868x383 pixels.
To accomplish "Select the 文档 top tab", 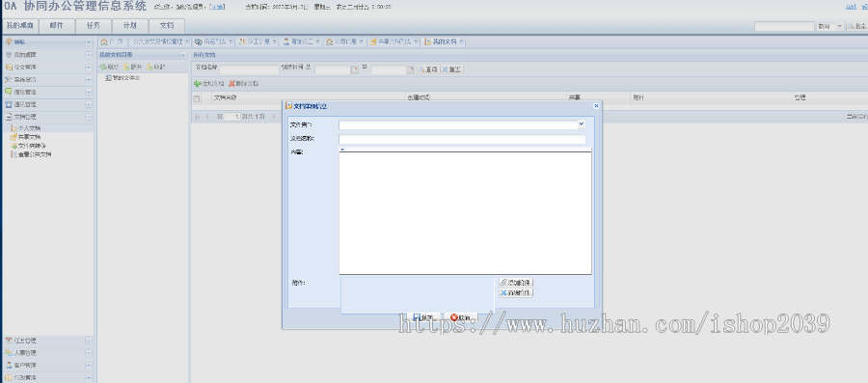I will click(167, 26).
